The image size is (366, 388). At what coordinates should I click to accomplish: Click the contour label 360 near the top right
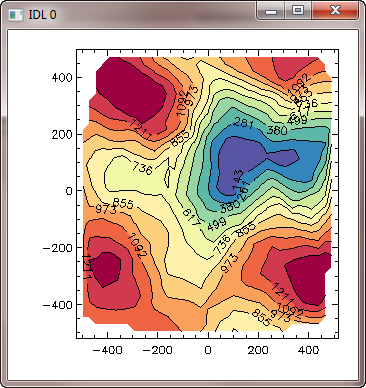[x=277, y=130]
